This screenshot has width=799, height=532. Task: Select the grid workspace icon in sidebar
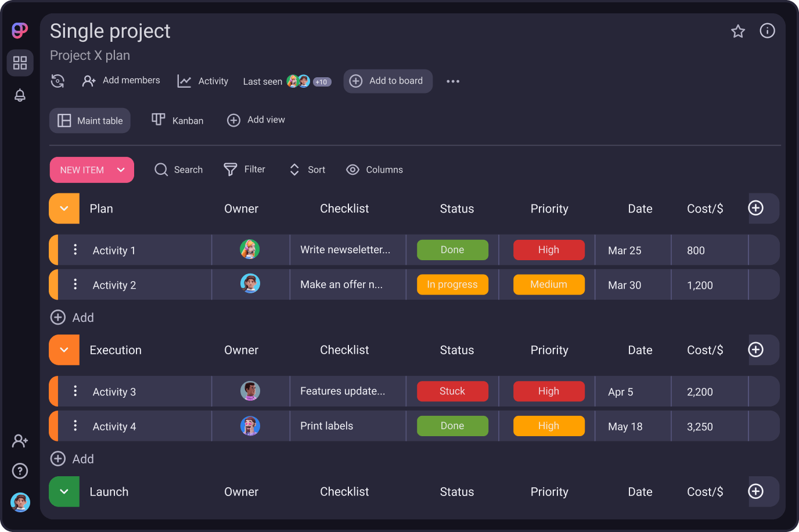[x=20, y=63]
